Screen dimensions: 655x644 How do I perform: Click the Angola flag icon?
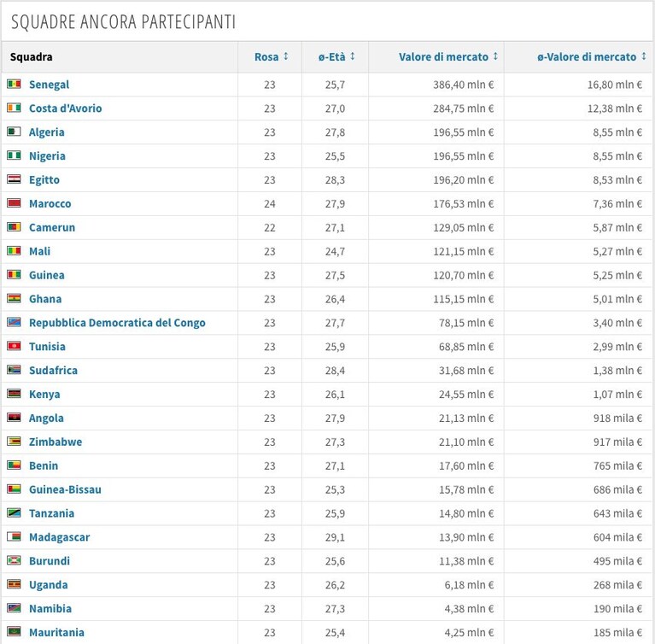pyautogui.click(x=14, y=418)
